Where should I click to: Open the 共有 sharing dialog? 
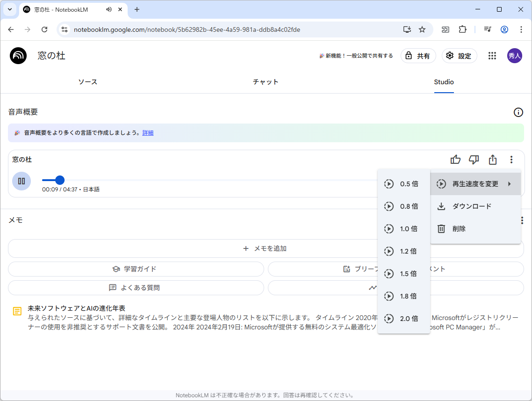pos(418,55)
